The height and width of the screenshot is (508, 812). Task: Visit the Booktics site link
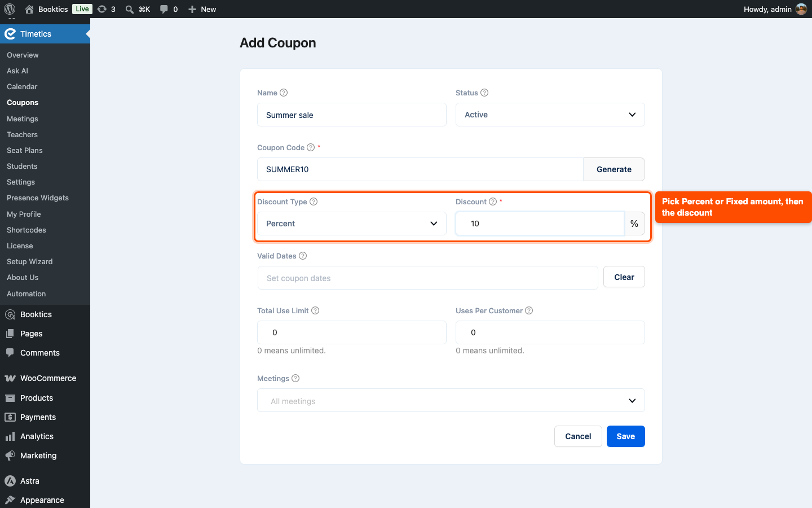pos(46,9)
